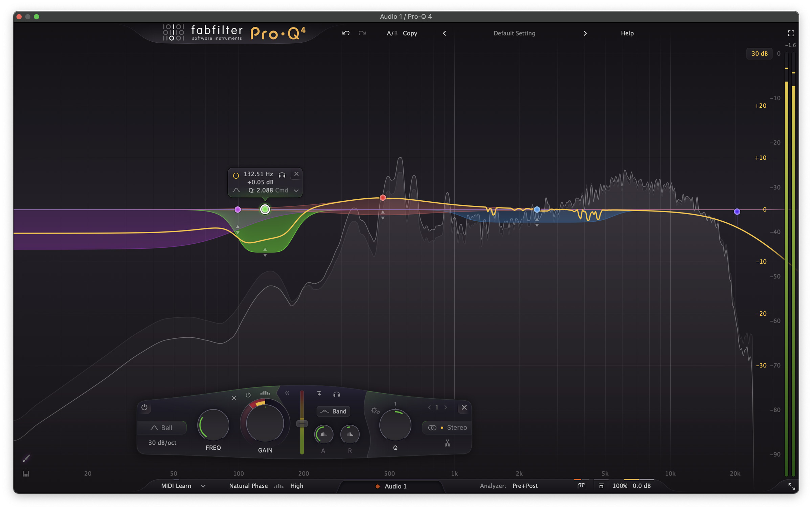Toggle the orange dot beside Audio 1
Image resolution: width=812 pixels, height=509 pixels.
coord(378,487)
